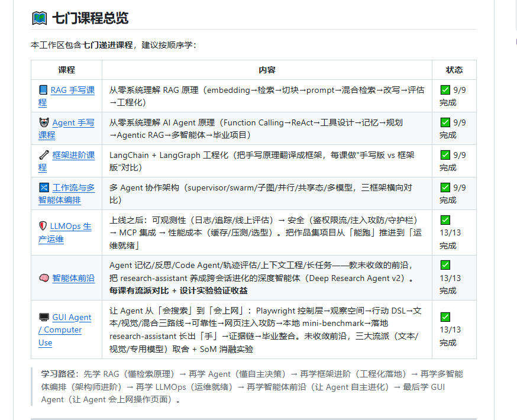Click the blue book icon beside RAG 手写课程

tap(43, 90)
